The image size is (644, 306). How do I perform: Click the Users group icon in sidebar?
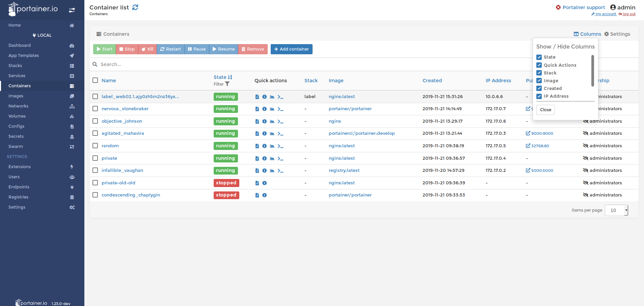tap(72, 177)
